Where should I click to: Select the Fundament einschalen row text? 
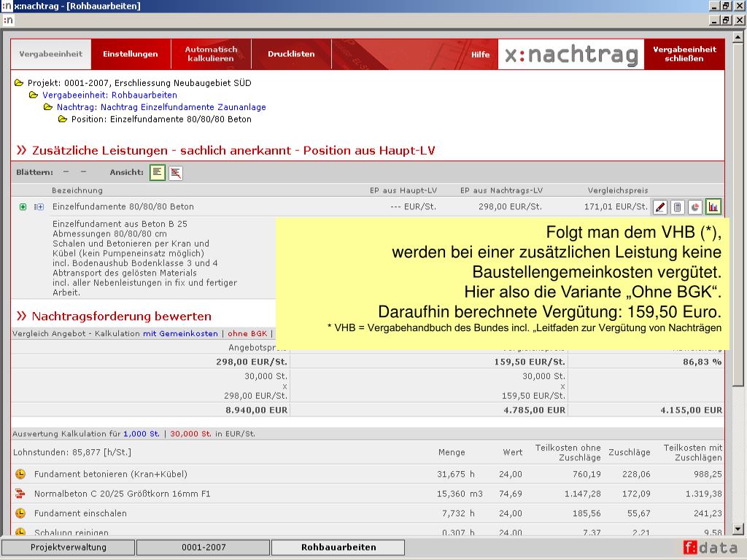click(80, 513)
